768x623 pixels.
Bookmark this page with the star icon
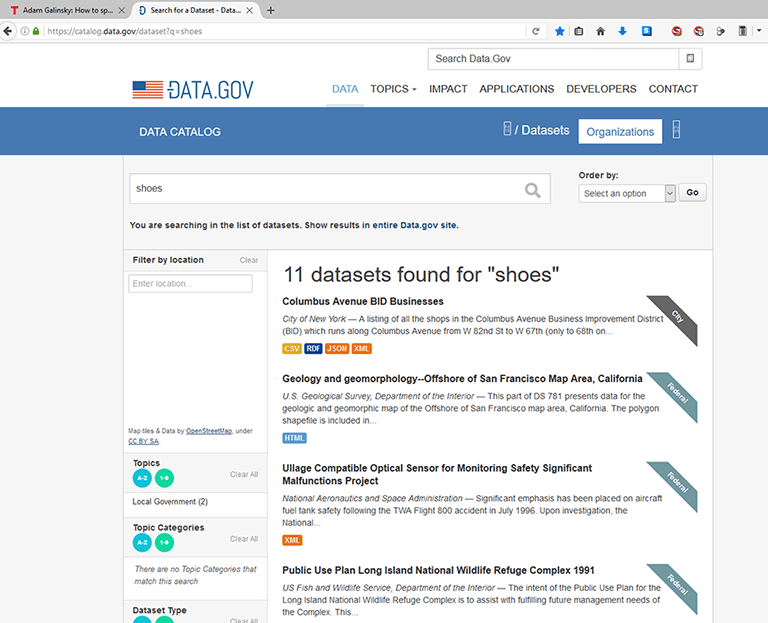tap(559, 31)
